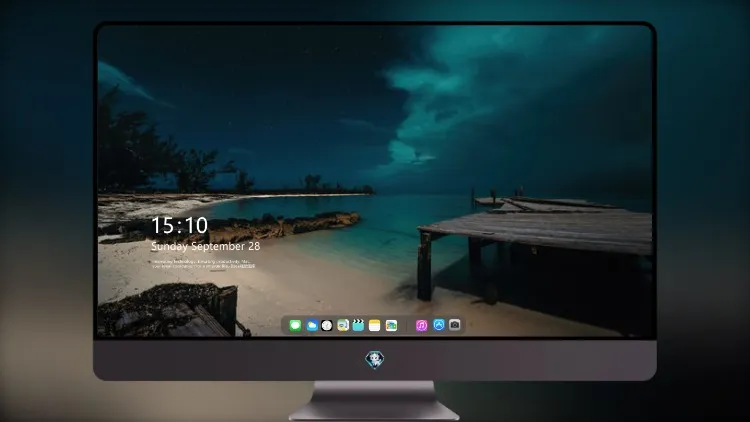Open the yellow Notes app in dock
The width and height of the screenshot is (750, 422).
pos(375,326)
